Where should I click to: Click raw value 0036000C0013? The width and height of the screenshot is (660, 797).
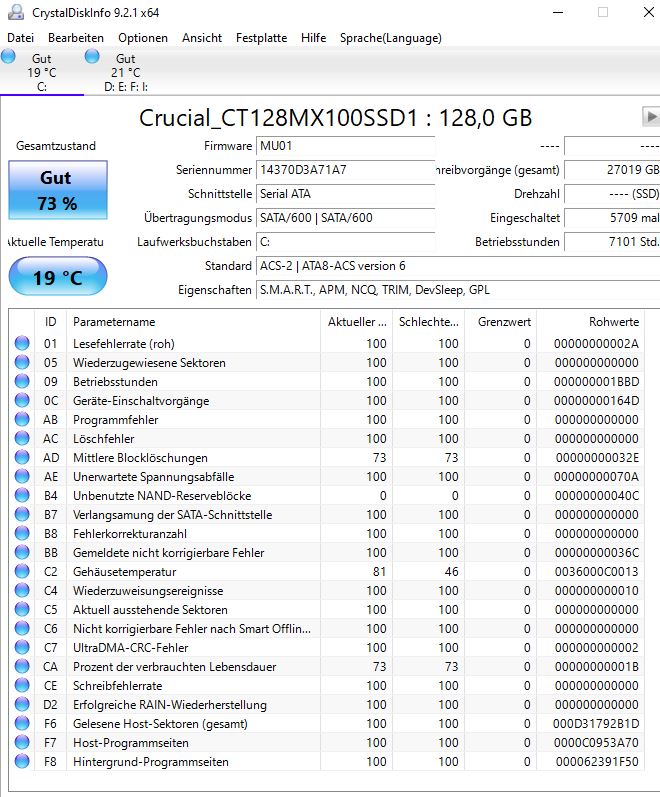[596, 572]
